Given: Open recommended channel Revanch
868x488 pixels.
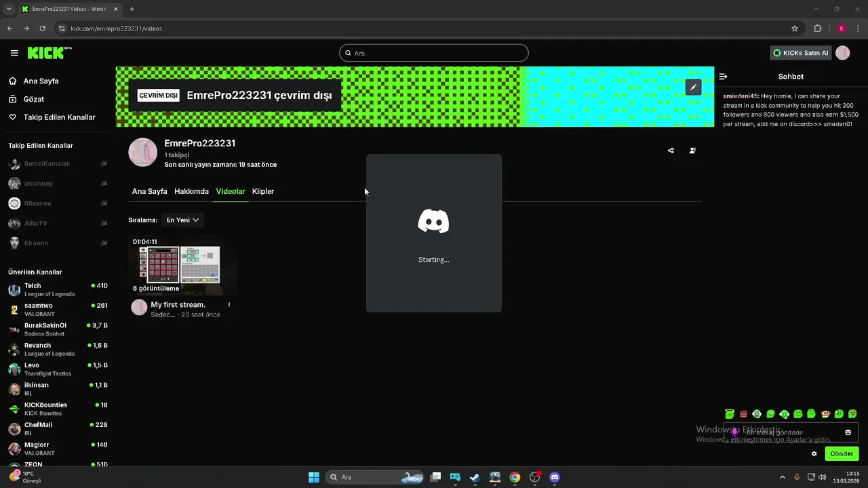Looking at the screenshot, I should pyautogui.click(x=58, y=349).
